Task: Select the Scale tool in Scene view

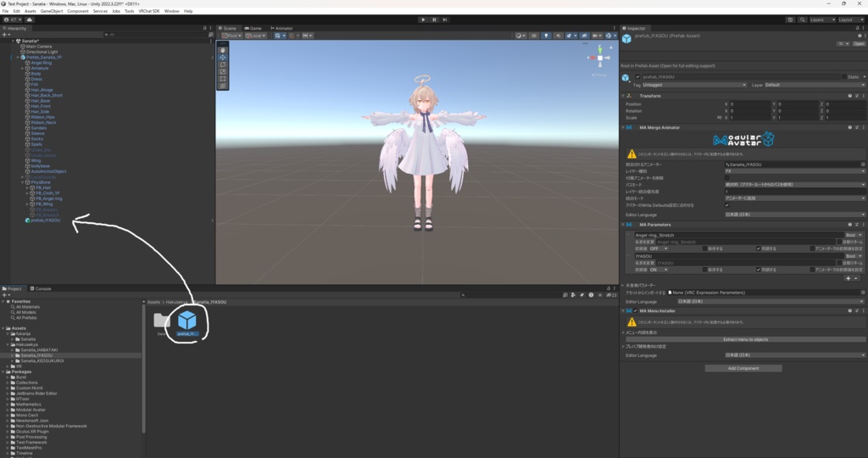Action: [x=223, y=71]
